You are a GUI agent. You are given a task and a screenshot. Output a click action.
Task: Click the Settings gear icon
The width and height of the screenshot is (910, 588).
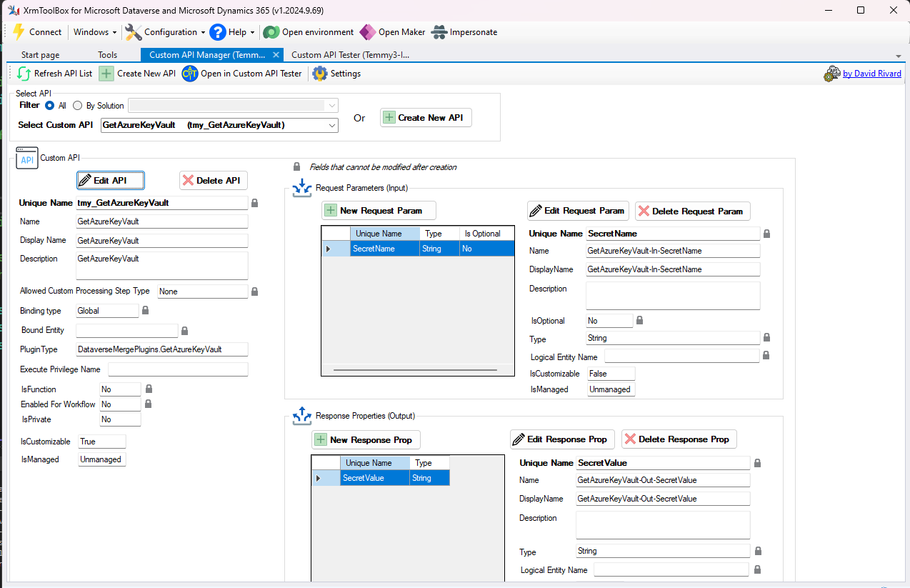[x=319, y=74]
